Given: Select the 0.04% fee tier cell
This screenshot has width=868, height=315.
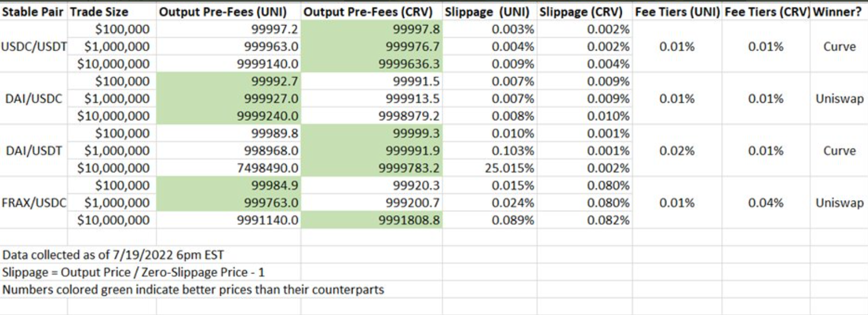Looking at the screenshot, I should (765, 203).
